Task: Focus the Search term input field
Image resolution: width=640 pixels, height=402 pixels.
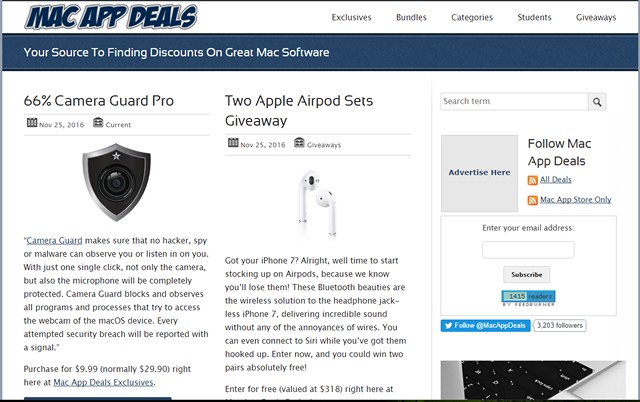Action: click(x=514, y=102)
